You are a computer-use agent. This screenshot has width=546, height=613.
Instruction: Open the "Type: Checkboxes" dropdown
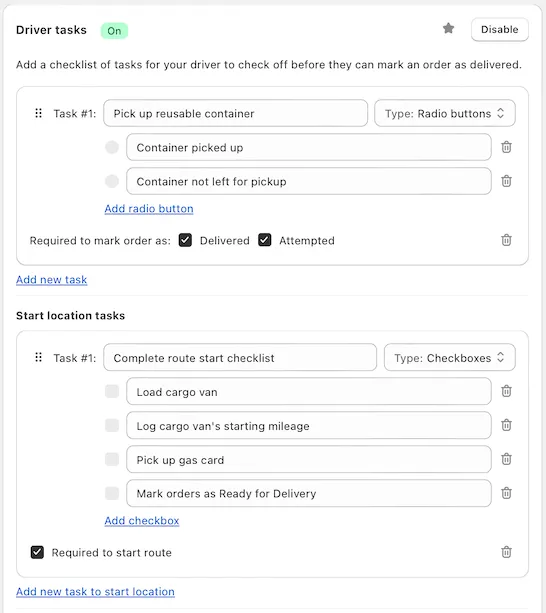[x=449, y=358]
